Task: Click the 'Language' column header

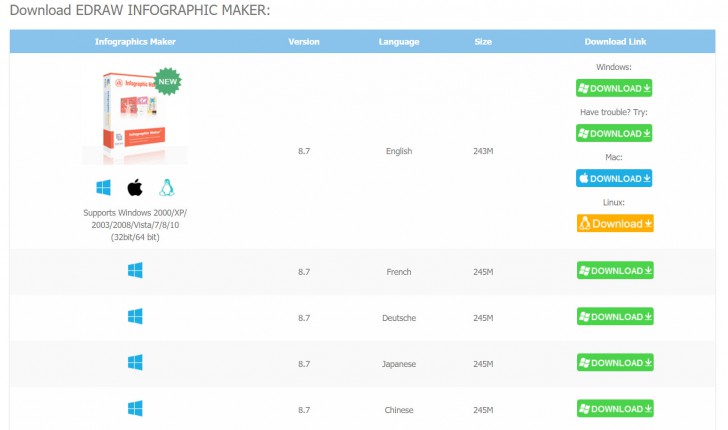Action: pyautogui.click(x=399, y=42)
